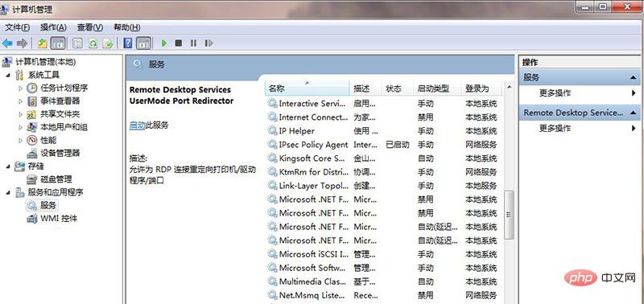Click gear icon of Interactive Servi... row
Screen dimensions: 644x304
pyautogui.click(x=272, y=104)
